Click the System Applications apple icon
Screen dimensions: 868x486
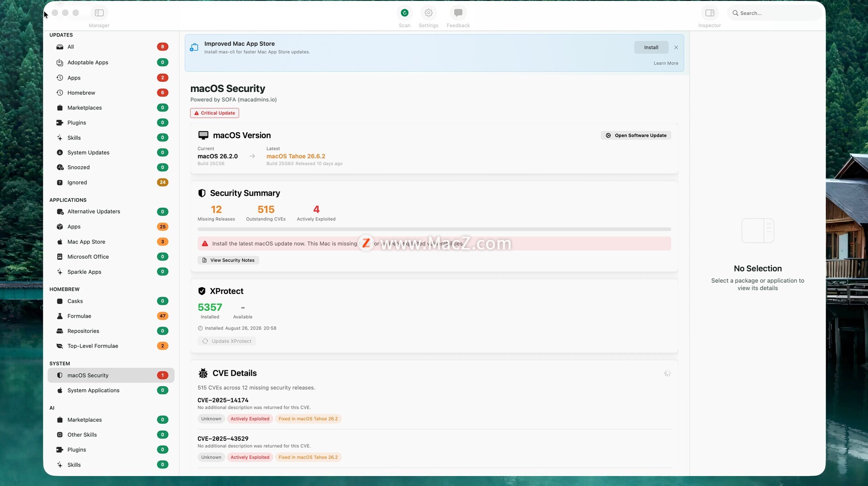60,390
